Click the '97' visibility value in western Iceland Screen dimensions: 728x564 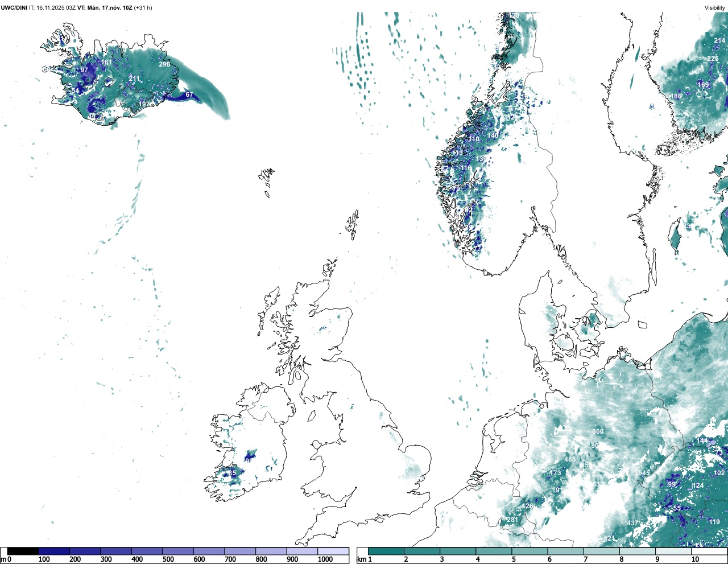click(84, 70)
